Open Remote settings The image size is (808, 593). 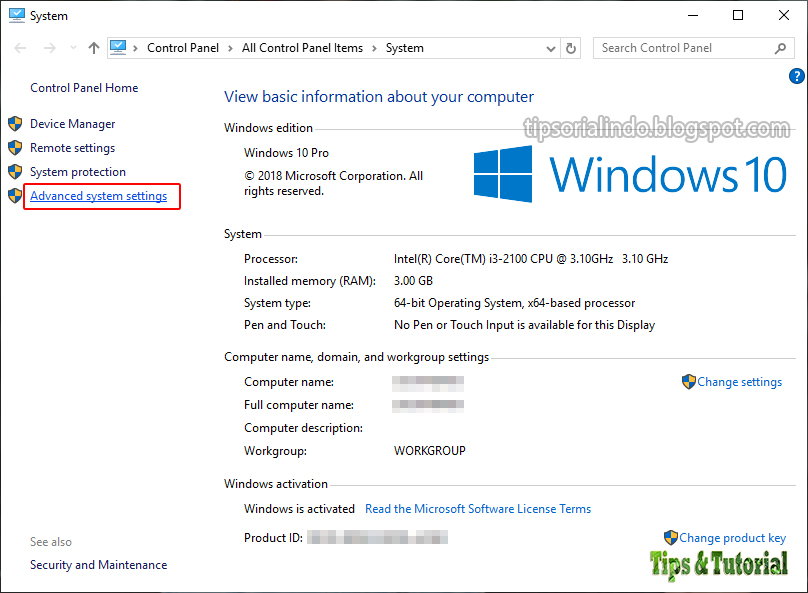click(x=73, y=148)
